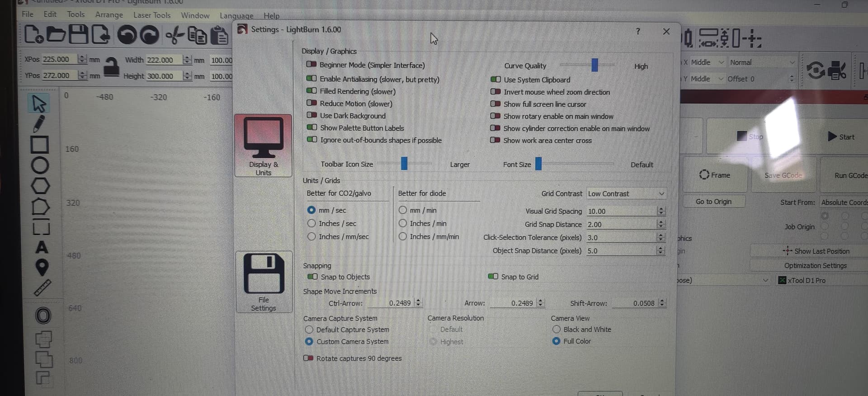
Task: Click the Object Snap Distance stepper
Action: tap(661, 250)
